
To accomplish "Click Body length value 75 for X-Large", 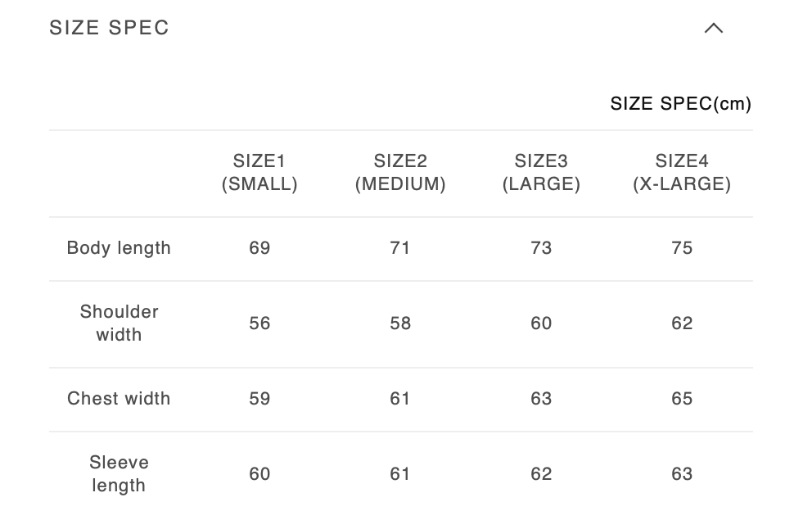I will [682, 248].
